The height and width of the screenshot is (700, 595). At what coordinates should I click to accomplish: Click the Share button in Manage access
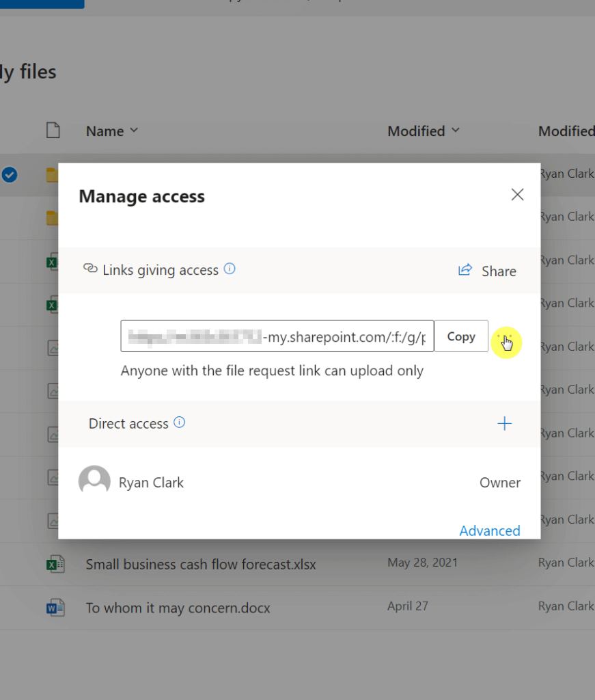488,271
